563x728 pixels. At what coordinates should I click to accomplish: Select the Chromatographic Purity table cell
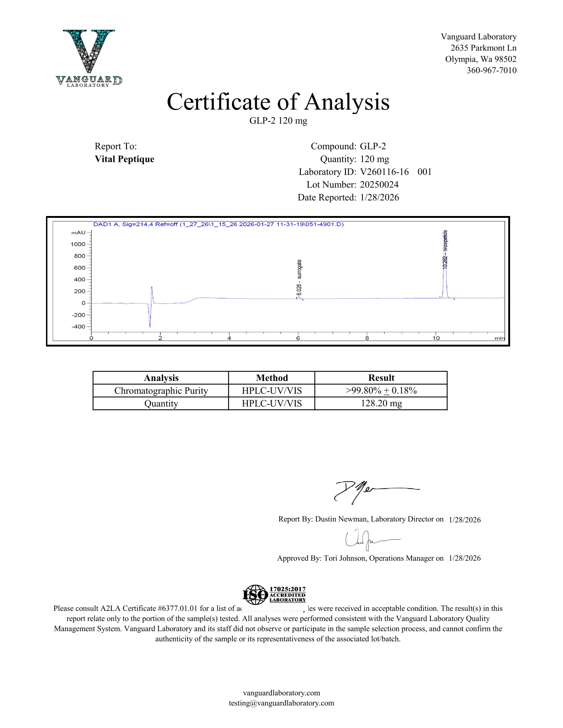pyautogui.click(x=161, y=391)
